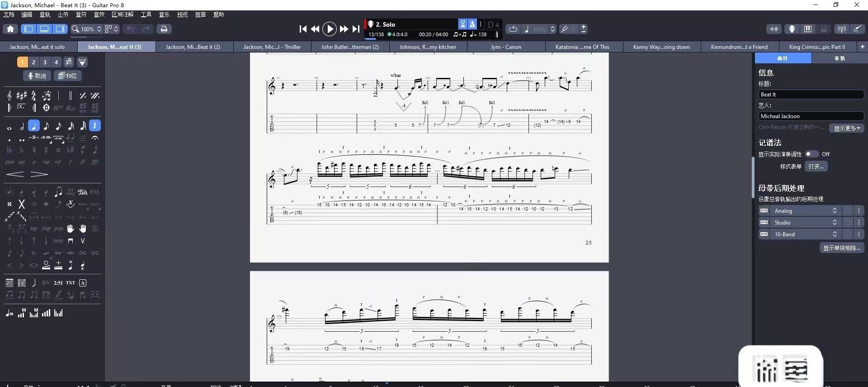Select the quarter note duration
The image size is (868, 387).
[x=34, y=126]
